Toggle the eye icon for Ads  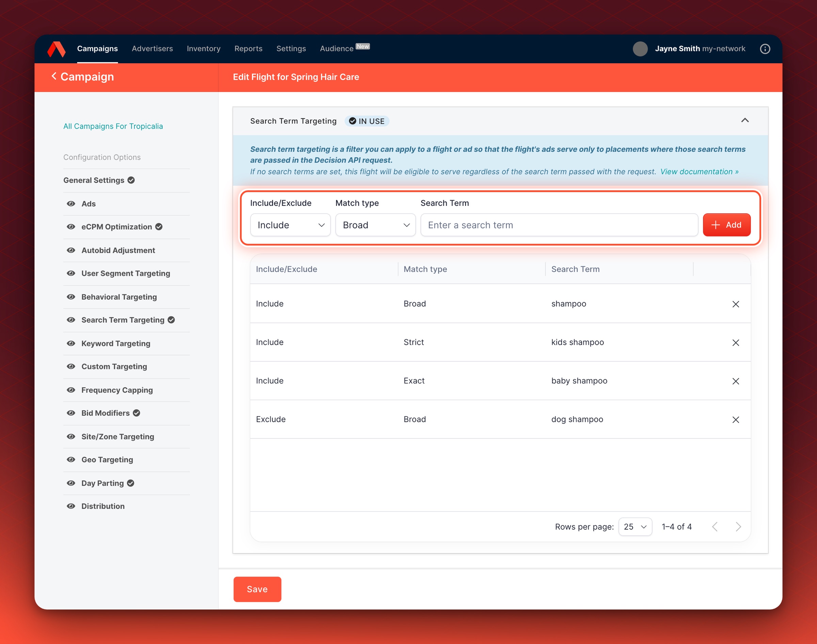coord(71,203)
